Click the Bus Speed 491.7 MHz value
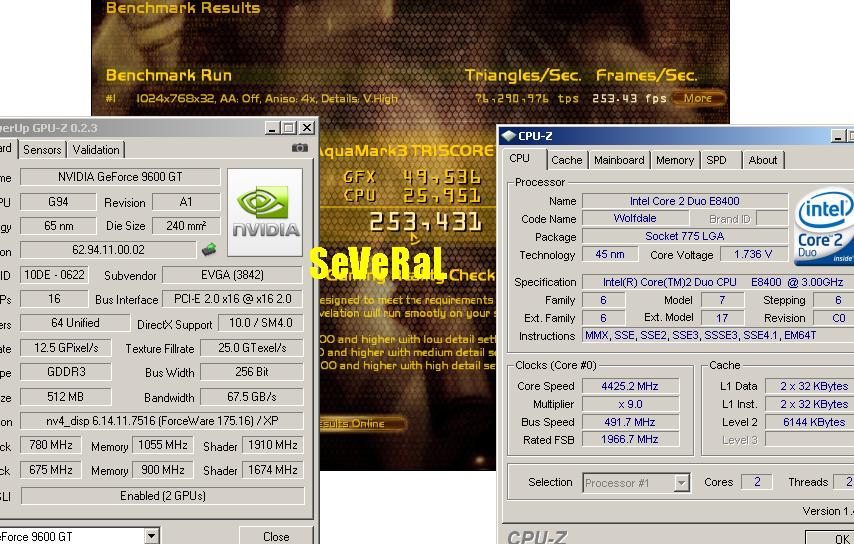The image size is (854, 544). point(630,422)
